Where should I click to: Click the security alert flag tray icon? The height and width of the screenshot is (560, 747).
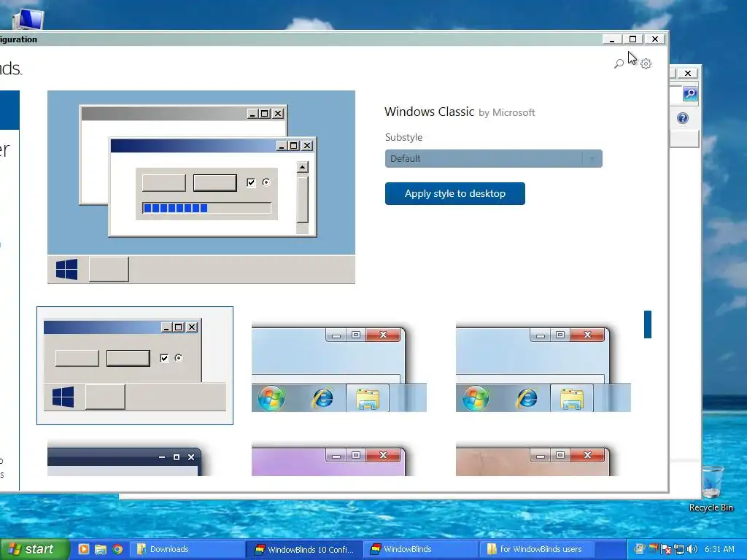coord(666,549)
